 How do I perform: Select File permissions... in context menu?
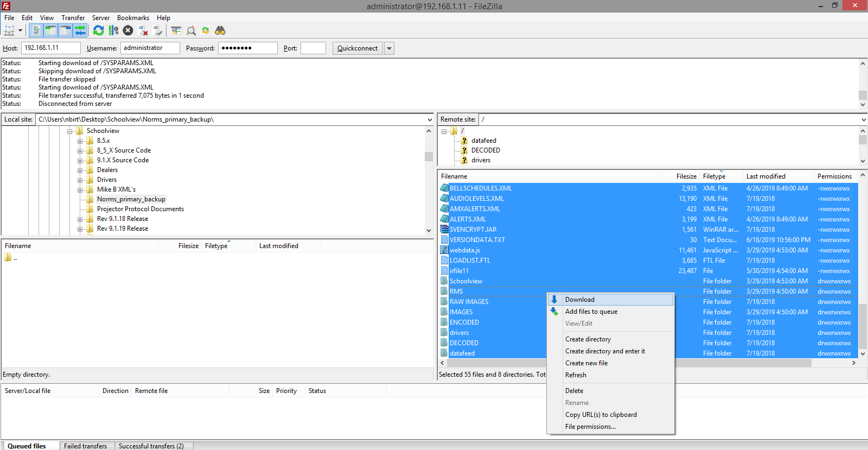tap(590, 427)
